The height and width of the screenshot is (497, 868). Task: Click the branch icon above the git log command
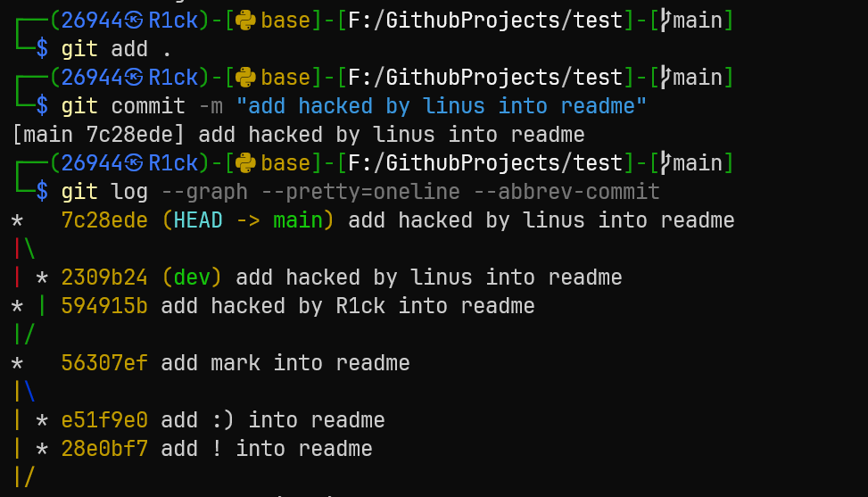pos(663,163)
